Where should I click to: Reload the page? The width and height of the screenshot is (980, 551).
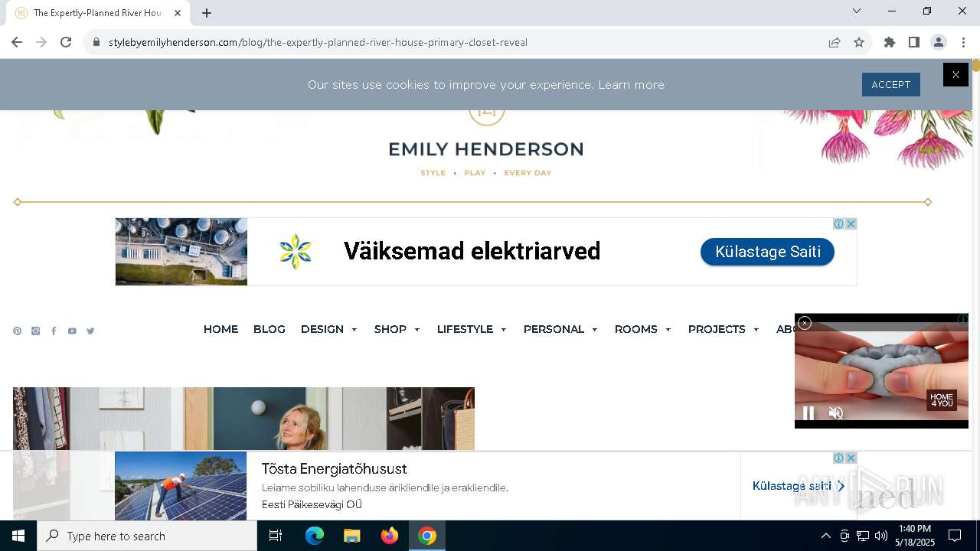(x=66, y=42)
